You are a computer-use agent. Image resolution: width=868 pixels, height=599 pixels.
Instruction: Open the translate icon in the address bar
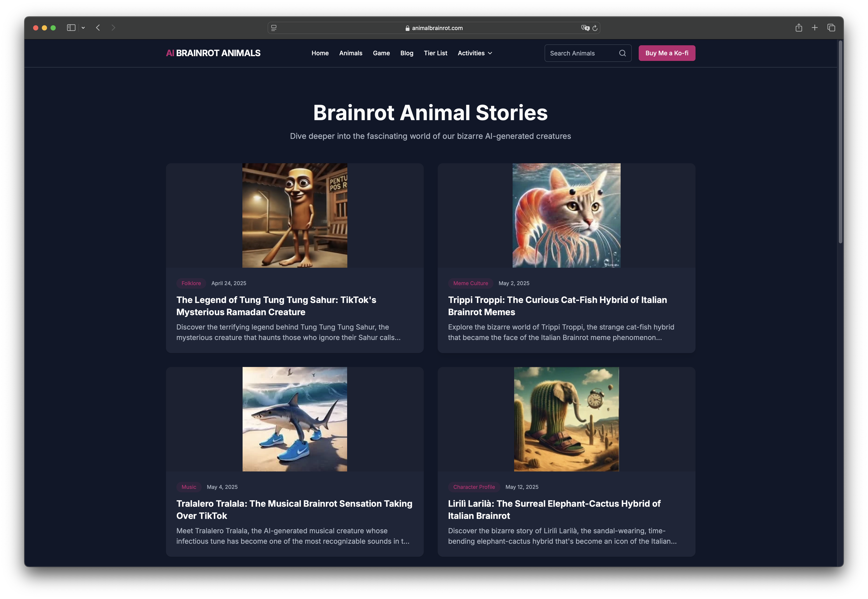tap(585, 28)
